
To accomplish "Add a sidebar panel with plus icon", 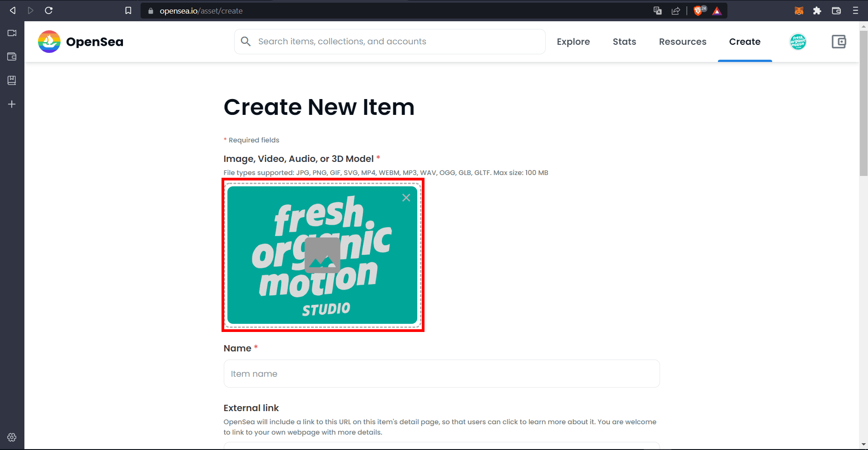I will tap(12, 104).
